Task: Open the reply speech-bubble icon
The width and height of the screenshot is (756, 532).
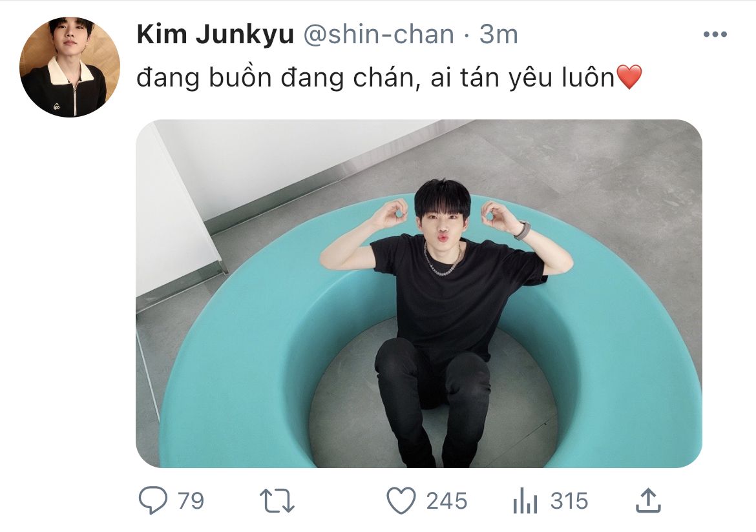Action: click(153, 500)
